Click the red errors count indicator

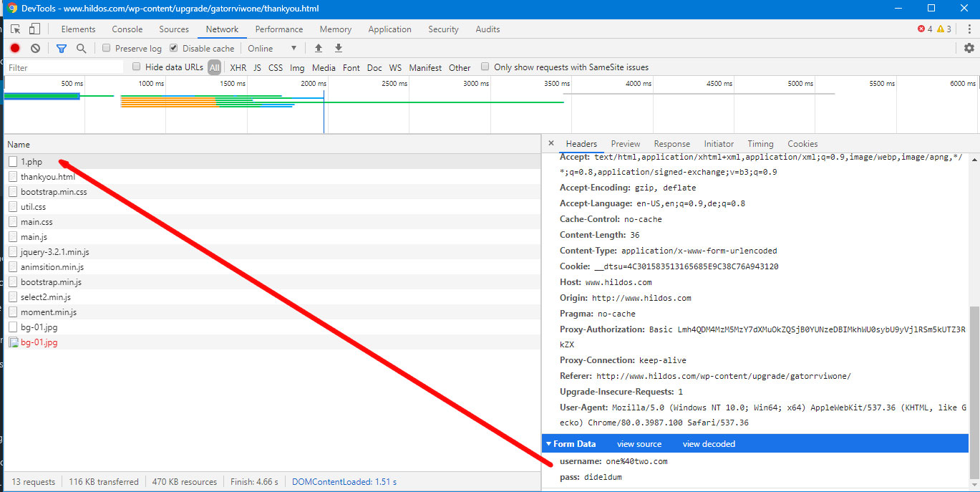tap(925, 29)
